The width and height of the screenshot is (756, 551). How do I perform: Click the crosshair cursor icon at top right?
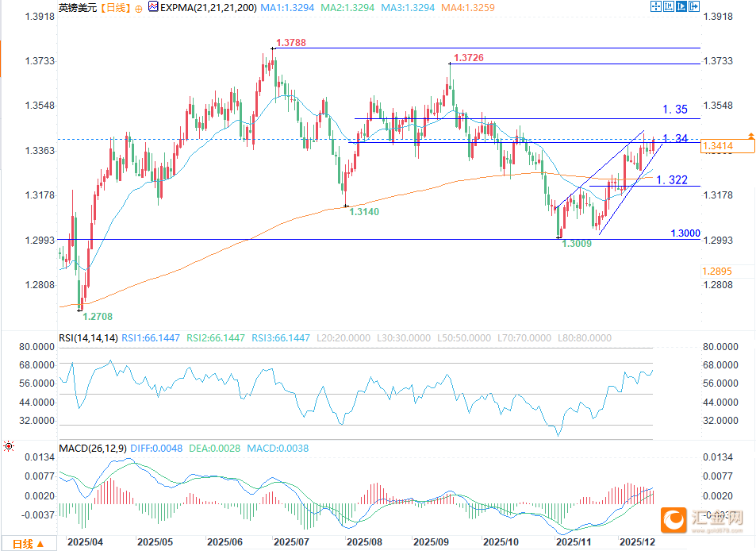tap(656, 6)
